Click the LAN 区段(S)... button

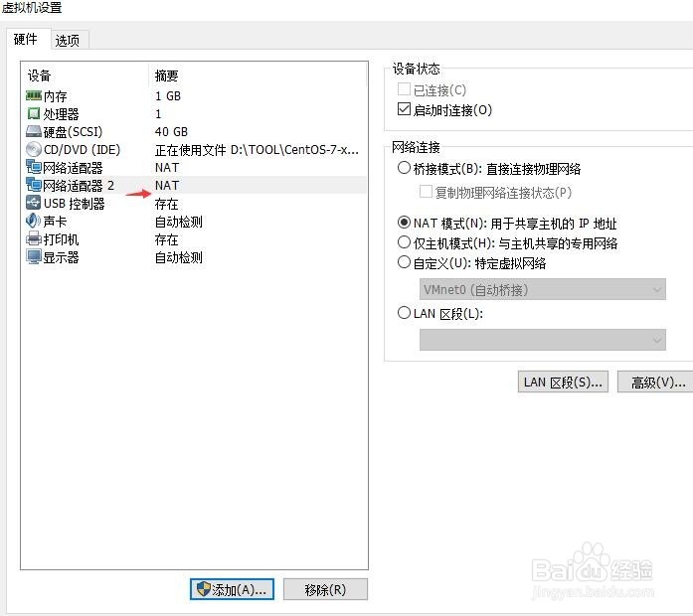pyautogui.click(x=563, y=382)
